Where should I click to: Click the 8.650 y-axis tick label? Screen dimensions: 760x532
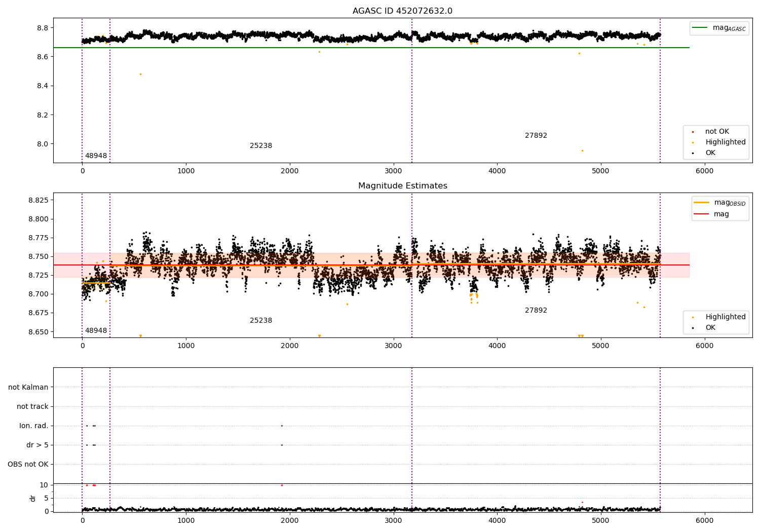39,332
